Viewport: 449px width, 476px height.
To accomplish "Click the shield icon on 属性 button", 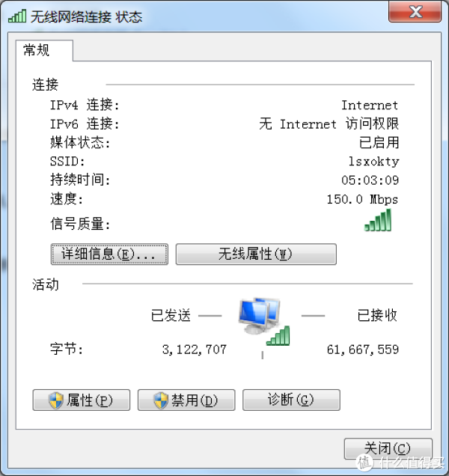I will 56,400.
